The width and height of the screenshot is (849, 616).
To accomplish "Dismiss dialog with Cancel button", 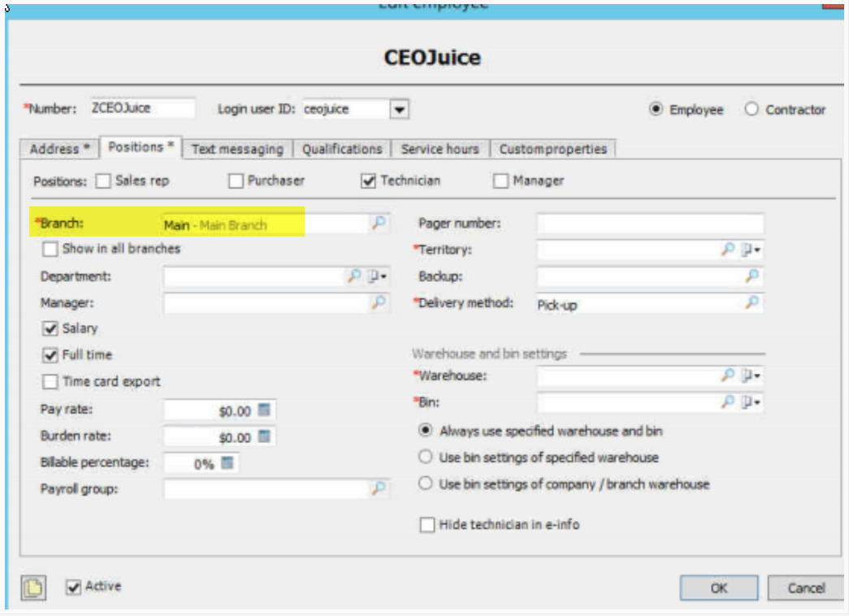I will pyautogui.click(x=806, y=588).
